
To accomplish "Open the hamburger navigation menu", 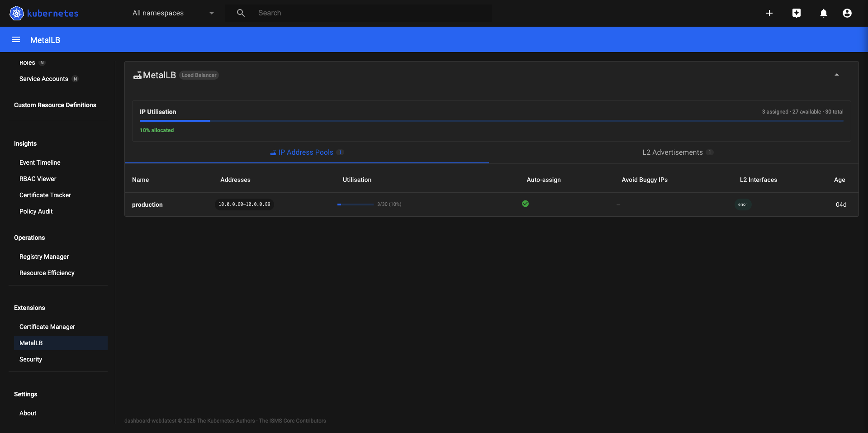I will tap(16, 39).
